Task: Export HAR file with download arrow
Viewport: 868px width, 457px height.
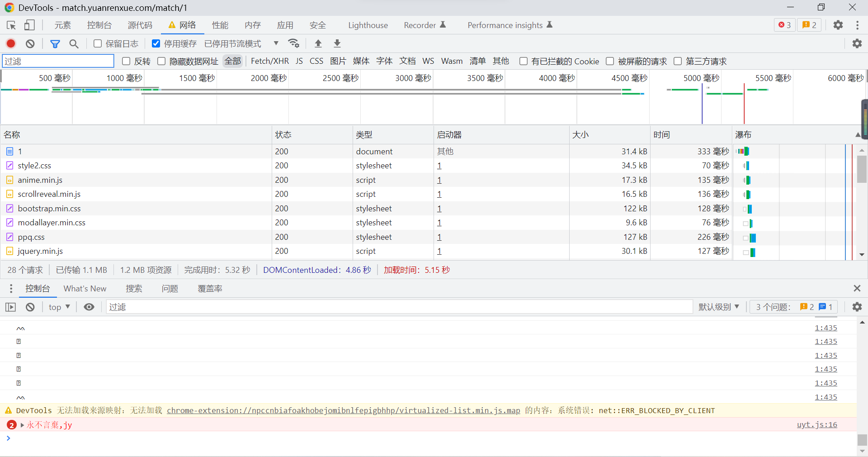Action: tap(337, 43)
